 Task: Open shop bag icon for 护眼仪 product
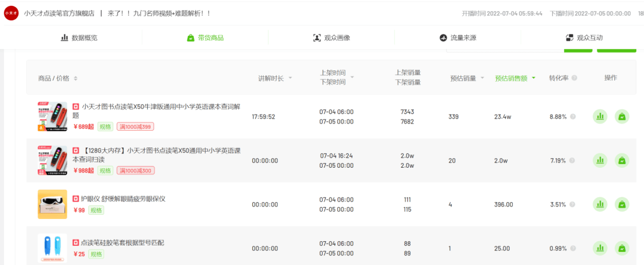coord(622,204)
